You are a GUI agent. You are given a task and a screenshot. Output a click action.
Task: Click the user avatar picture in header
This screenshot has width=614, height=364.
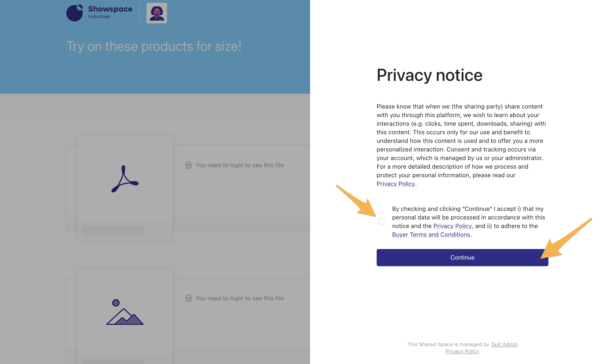pos(156,13)
